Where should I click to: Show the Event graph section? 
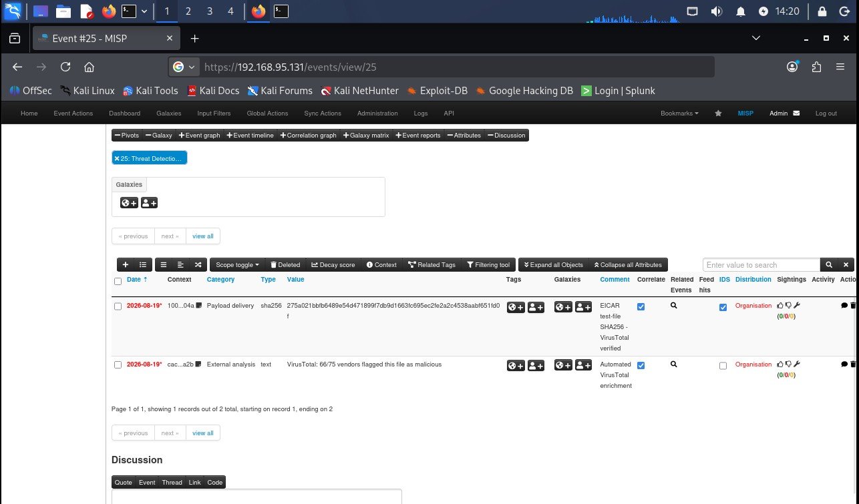click(x=199, y=135)
